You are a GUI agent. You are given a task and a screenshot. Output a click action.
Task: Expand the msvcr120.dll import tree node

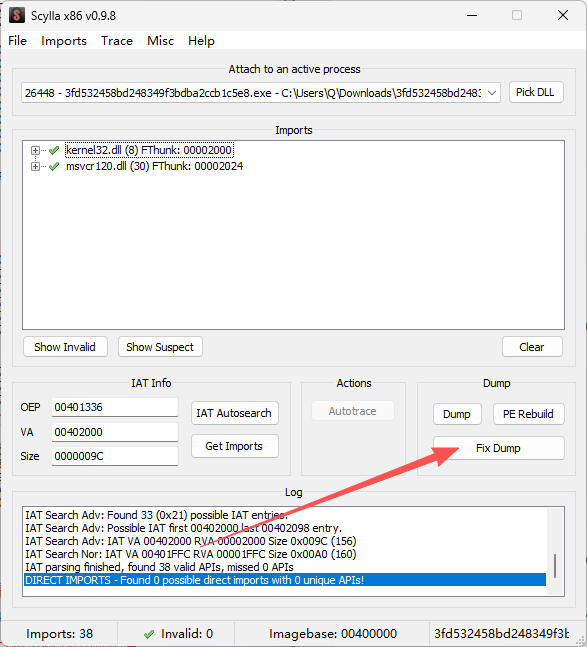(35, 166)
